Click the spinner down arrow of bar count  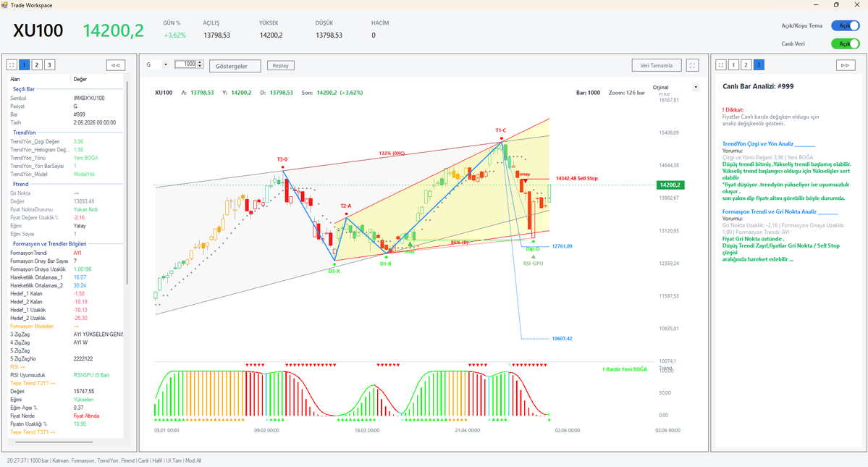200,67
